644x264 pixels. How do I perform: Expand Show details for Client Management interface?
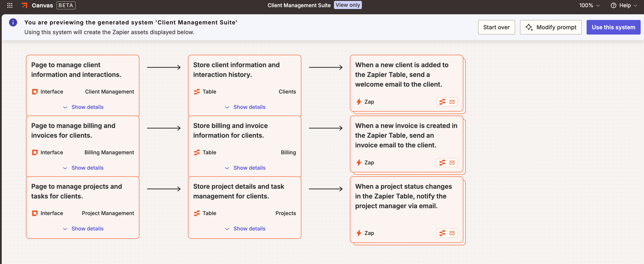83,107
